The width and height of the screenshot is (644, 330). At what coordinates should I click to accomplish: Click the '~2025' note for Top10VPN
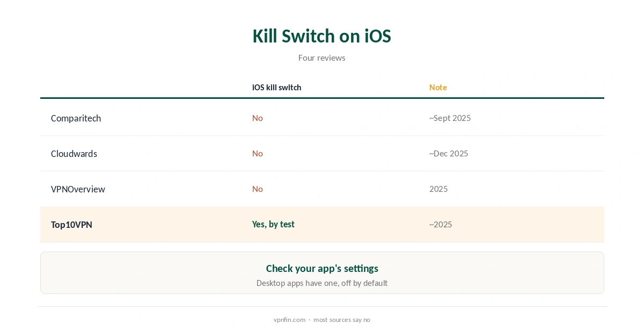pyautogui.click(x=441, y=224)
